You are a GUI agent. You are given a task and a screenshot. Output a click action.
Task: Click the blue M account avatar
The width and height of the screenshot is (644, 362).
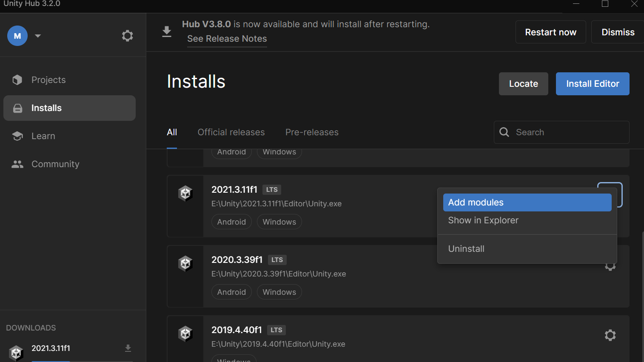pyautogui.click(x=17, y=36)
